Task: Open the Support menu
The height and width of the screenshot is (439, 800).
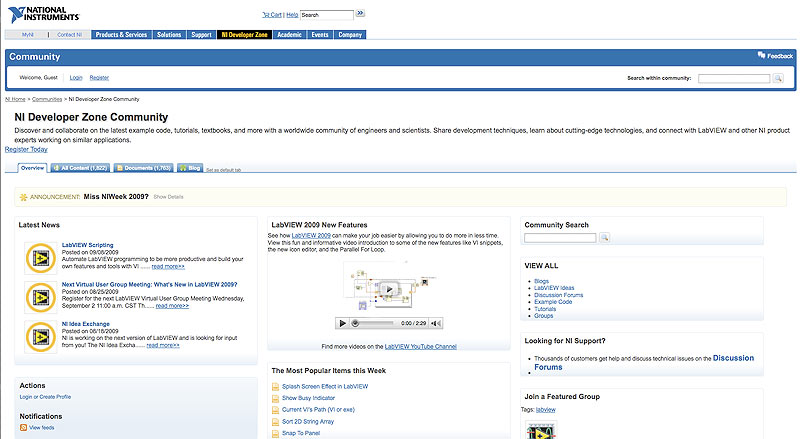Action: click(201, 35)
